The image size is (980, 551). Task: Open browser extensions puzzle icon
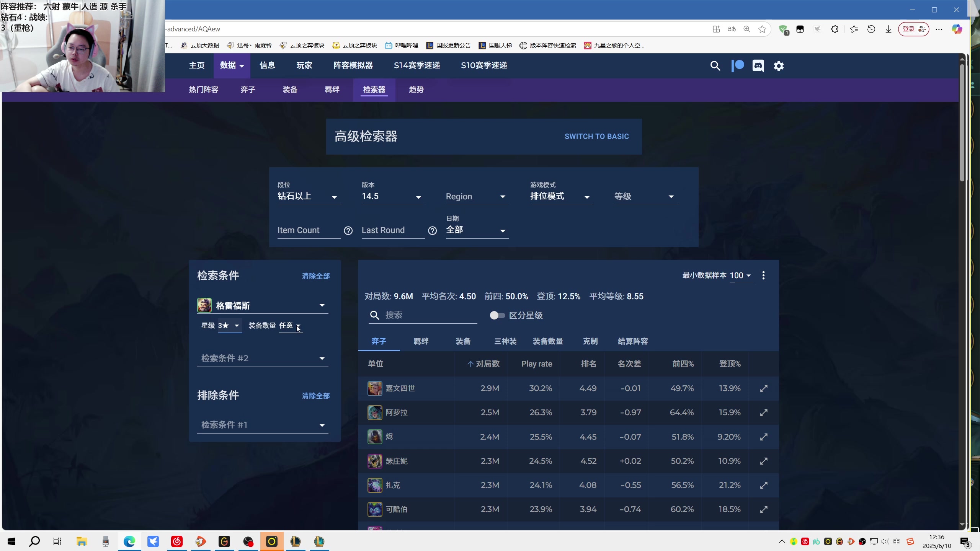pyautogui.click(x=835, y=29)
